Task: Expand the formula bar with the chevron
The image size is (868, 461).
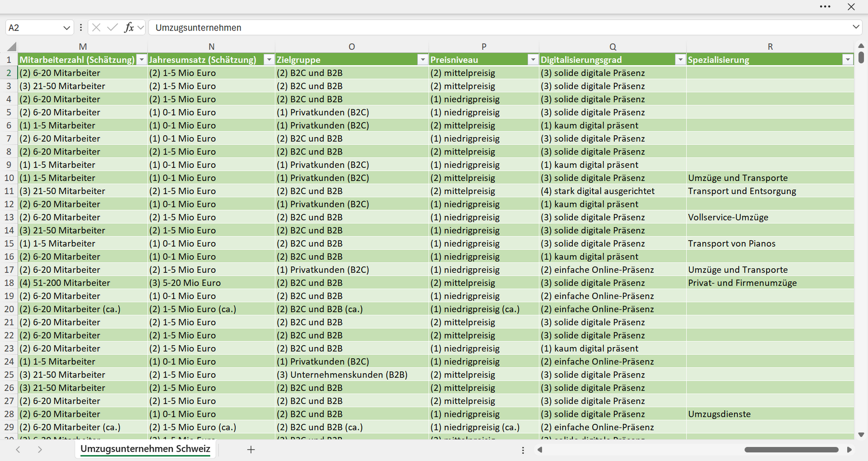Action: pyautogui.click(x=856, y=27)
